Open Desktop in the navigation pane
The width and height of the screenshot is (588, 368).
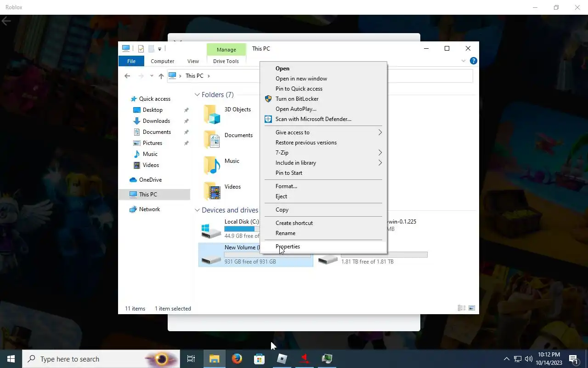[x=153, y=110]
